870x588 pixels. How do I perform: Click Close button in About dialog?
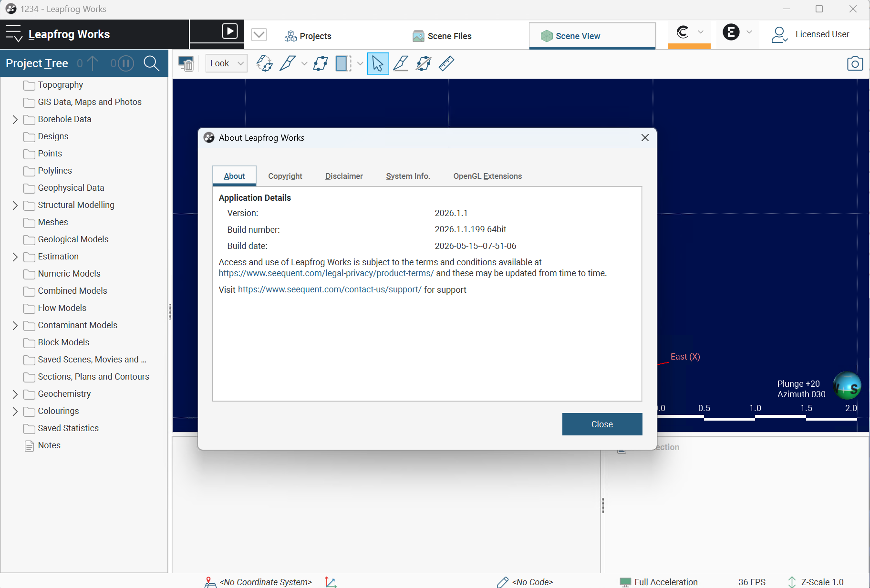[x=602, y=424]
